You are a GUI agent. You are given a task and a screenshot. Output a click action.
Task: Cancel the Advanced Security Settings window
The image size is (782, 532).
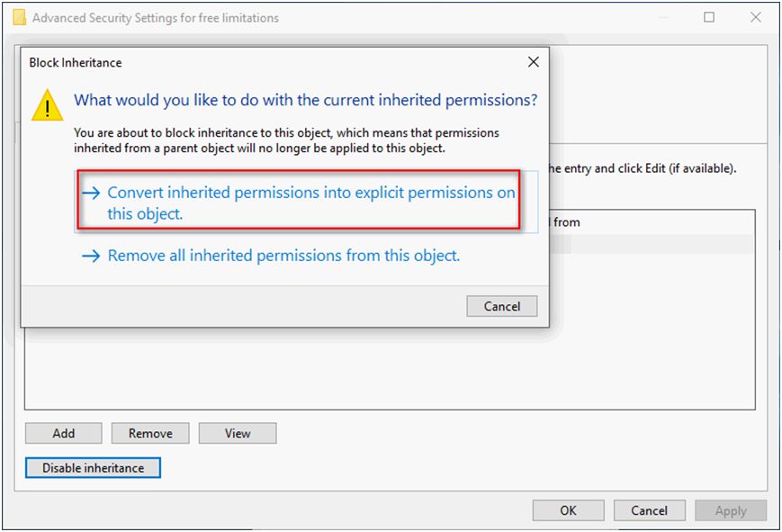[649, 510]
